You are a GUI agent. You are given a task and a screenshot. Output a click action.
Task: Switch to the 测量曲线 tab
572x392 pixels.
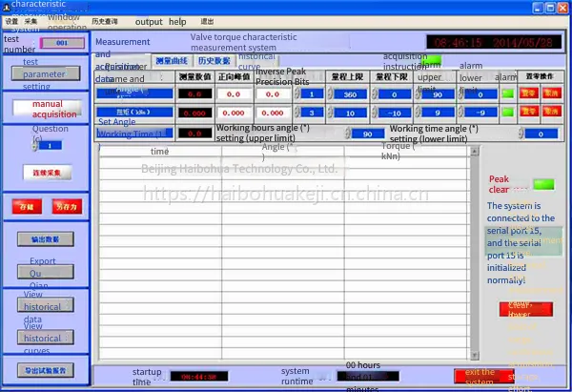pyautogui.click(x=172, y=61)
